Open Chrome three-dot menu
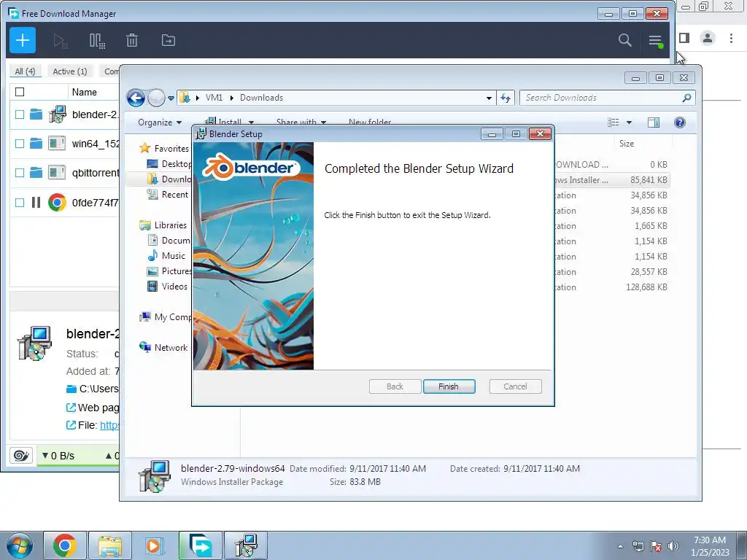 point(731,38)
